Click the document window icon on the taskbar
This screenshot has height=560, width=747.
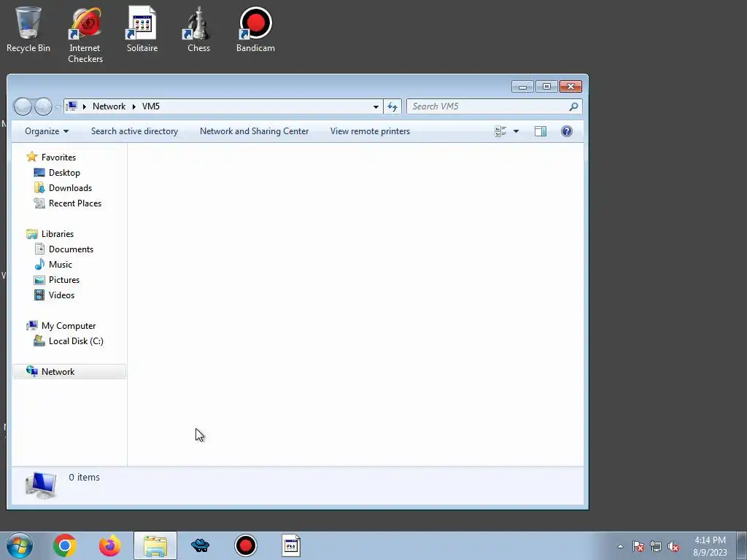click(291, 545)
